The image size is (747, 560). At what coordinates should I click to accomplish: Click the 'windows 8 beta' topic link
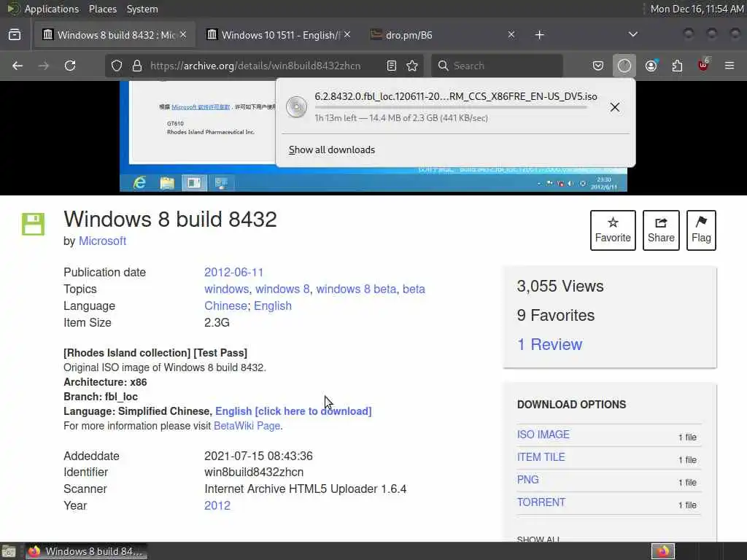(x=356, y=289)
